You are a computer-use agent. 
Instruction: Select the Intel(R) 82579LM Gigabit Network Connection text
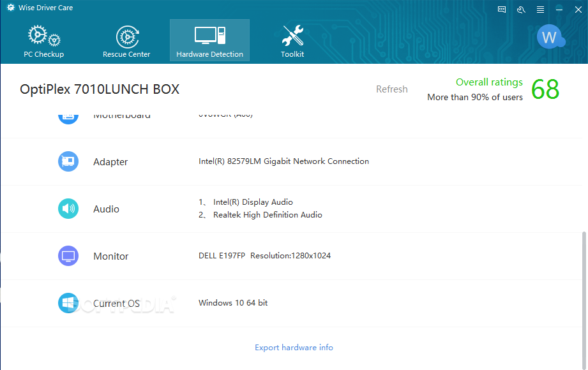(x=284, y=161)
